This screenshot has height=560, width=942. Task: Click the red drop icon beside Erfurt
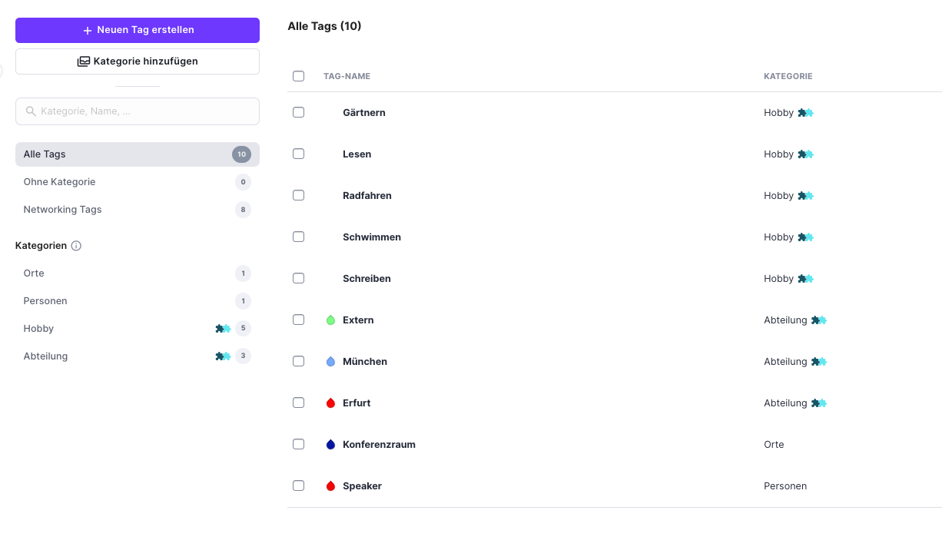point(331,403)
